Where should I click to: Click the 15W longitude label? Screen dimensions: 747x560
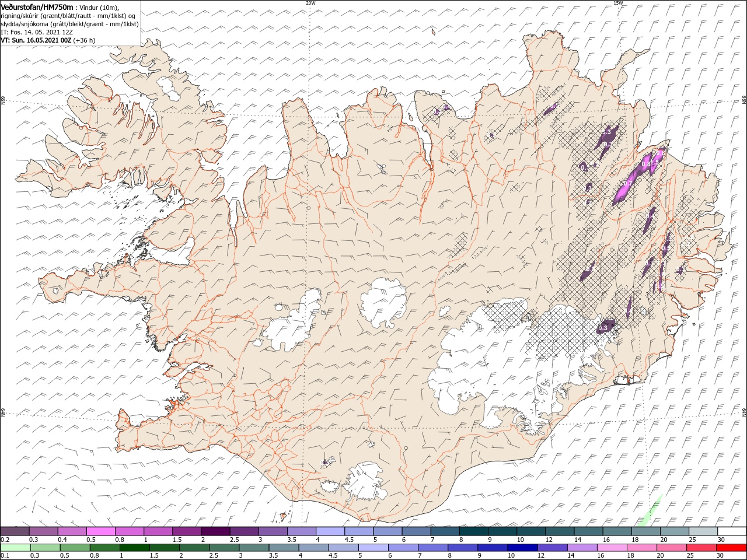pos(618,3)
